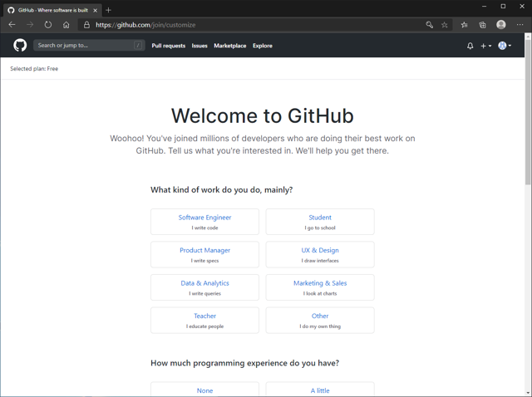The image size is (532, 397).
Task: Click the site lock icon
Action: [x=86, y=25]
